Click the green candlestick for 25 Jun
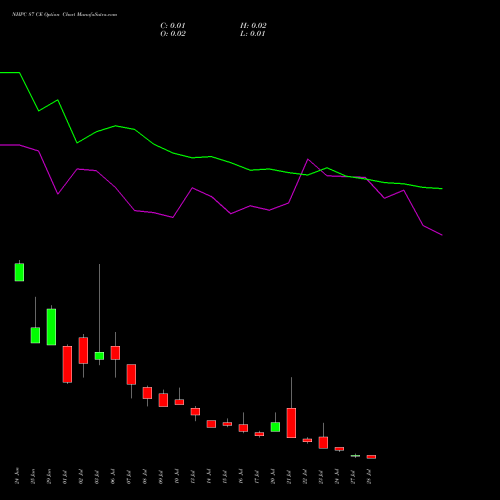Screen dimensions: 500x500 (x=35, y=335)
